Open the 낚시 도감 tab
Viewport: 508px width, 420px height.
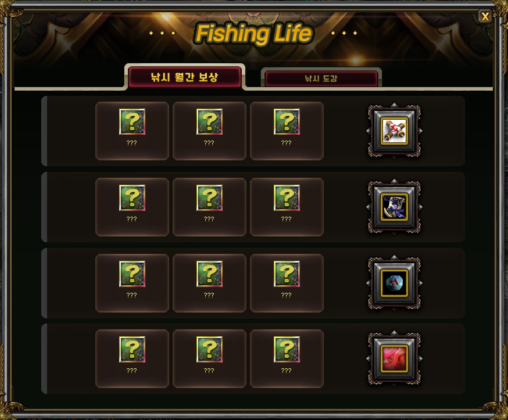click(x=321, y=78)
